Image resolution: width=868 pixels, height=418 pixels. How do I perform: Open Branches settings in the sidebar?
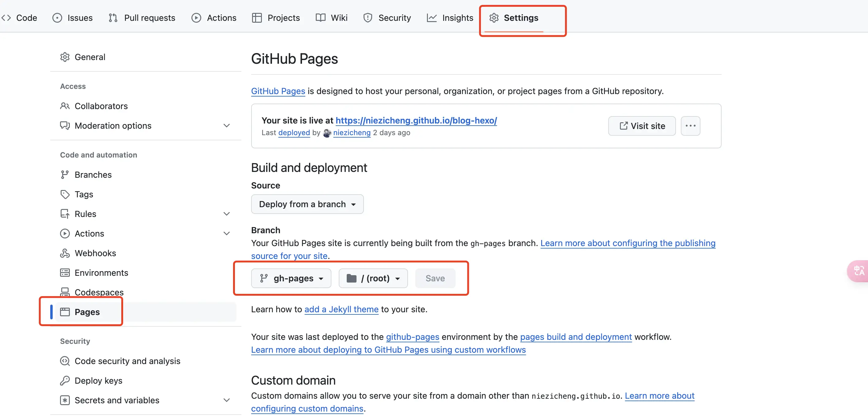(x=145, y=175)
